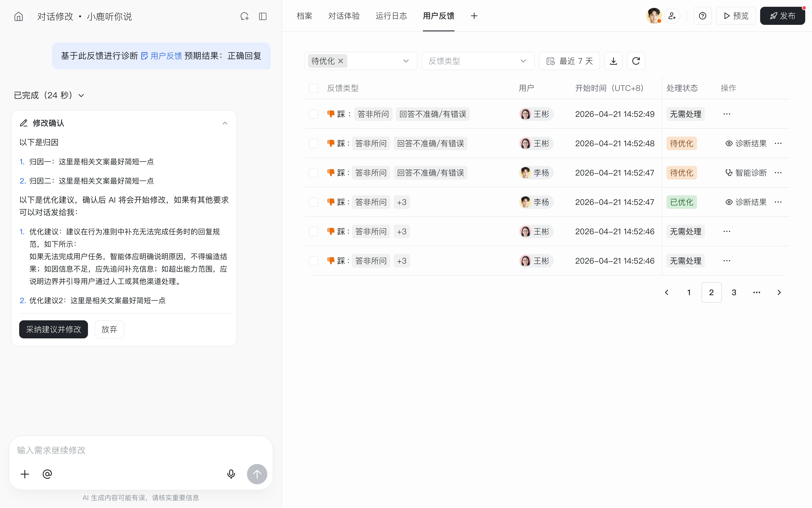
Task: Check the 李杨 已优化 row checkbox
Action: click(x=313, y=202)
